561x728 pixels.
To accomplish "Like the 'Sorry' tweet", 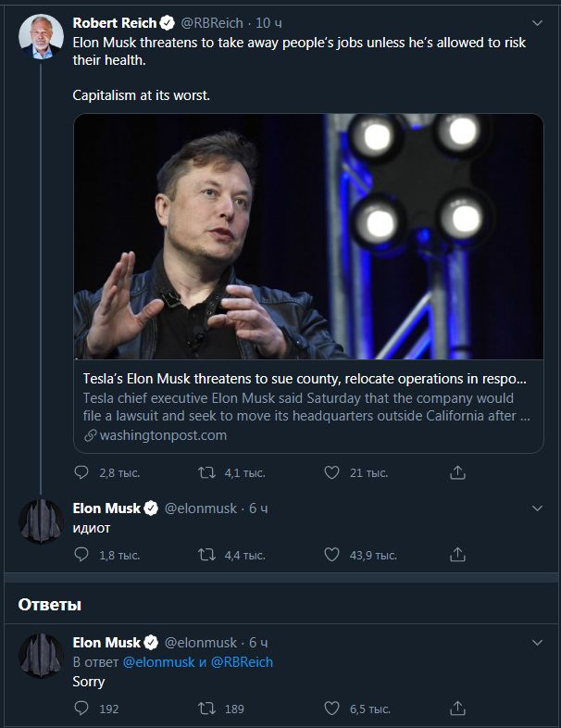I will (x=332, y=709).
